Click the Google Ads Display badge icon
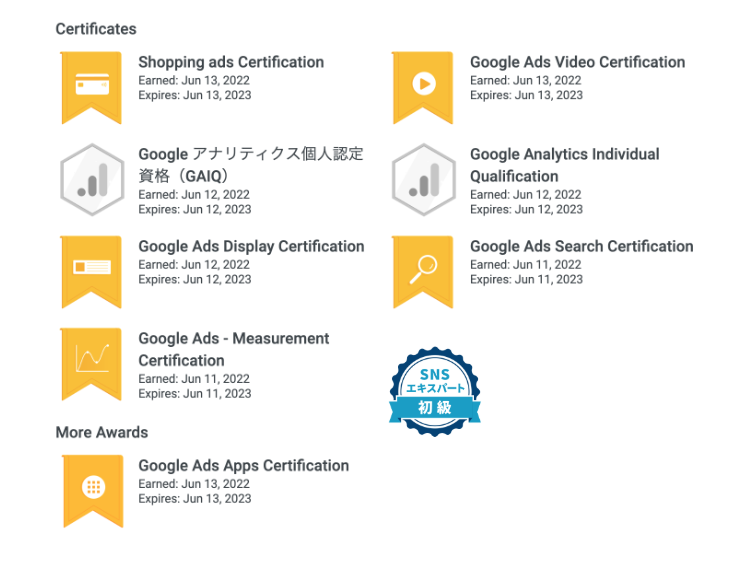744x562 pixels. click(x=92, y=272)
